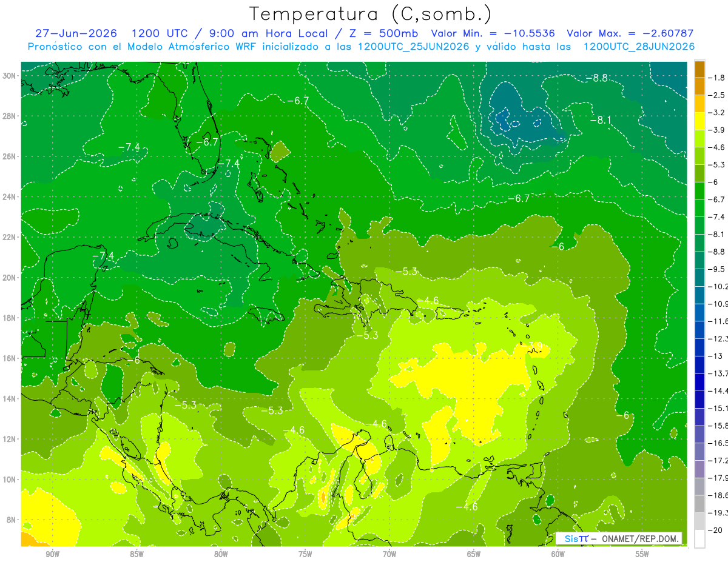Screen dimensions: 728x562
Task: Click the colorbar scale value -19.3
Action: pos(718,513)
